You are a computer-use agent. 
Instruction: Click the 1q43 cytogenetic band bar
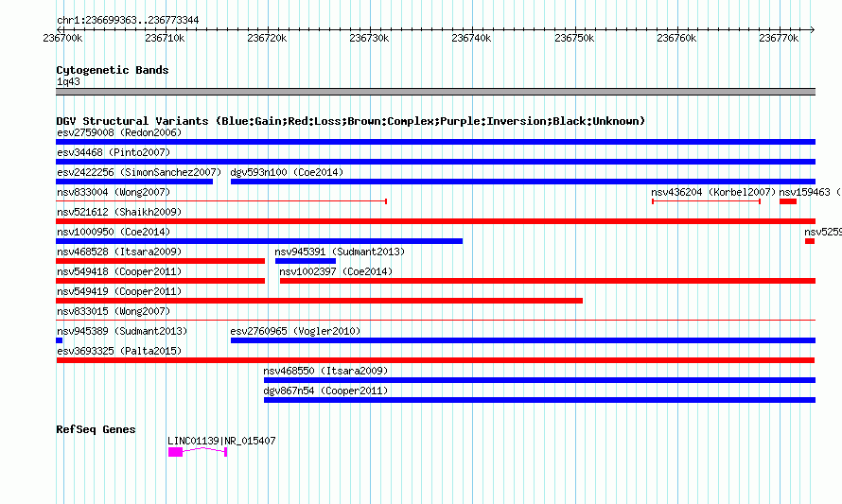[x=435, y=92]
